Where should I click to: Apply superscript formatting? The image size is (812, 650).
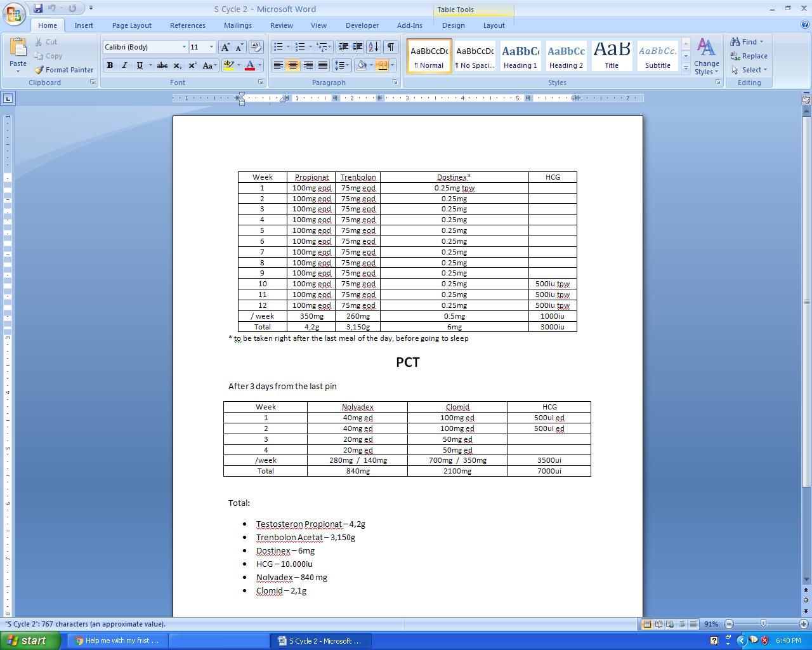pos(192,65)
